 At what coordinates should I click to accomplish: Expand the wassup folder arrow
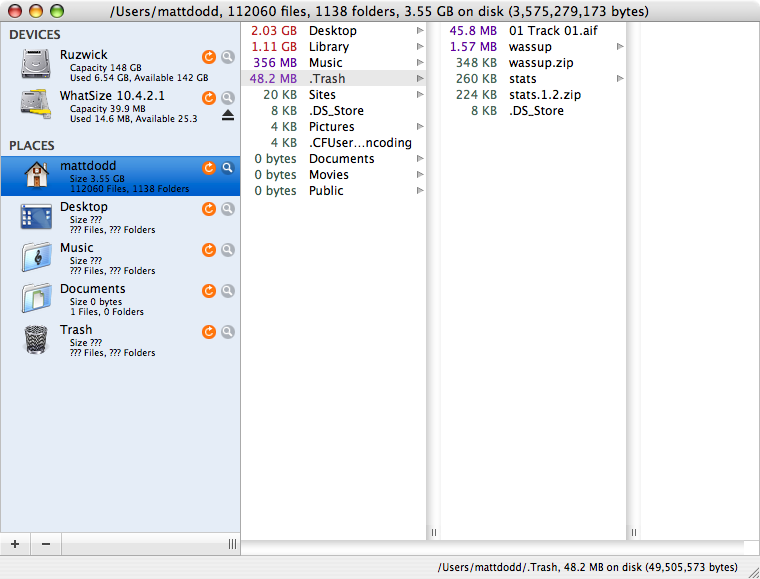pos(620,47)
